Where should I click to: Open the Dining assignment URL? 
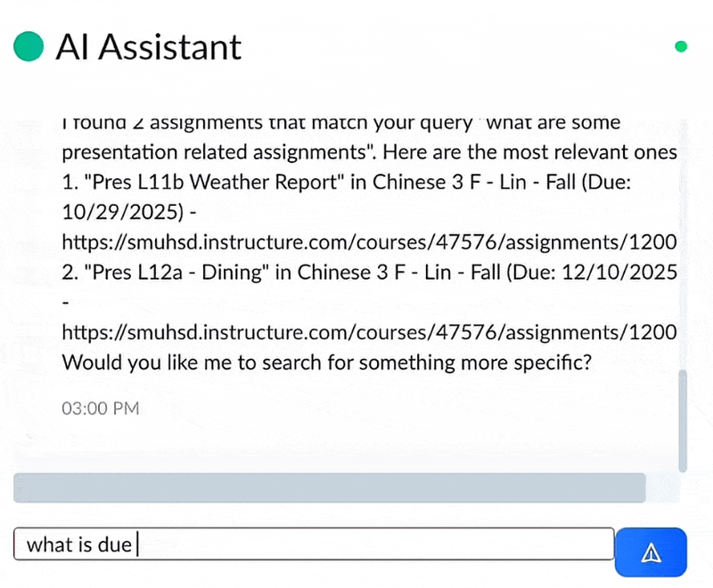(x=369, y=332)
